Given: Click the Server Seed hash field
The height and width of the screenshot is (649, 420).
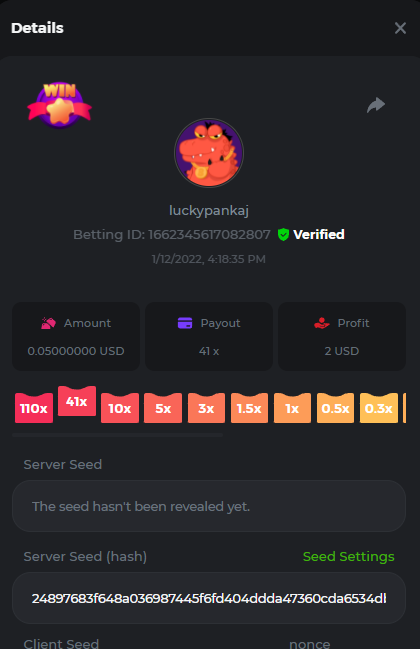Looking at the screenshot, I should point(209,598).
